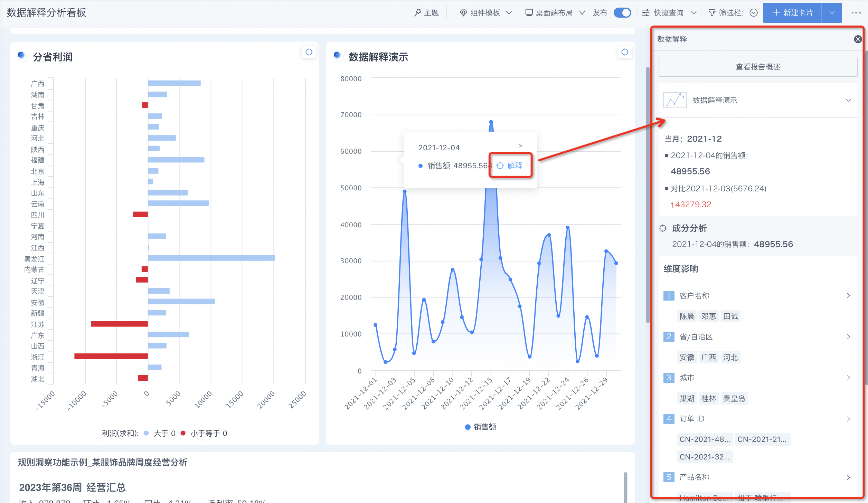Toggle the 发布 publish switch
868x503 pixels.
(622, 13)
